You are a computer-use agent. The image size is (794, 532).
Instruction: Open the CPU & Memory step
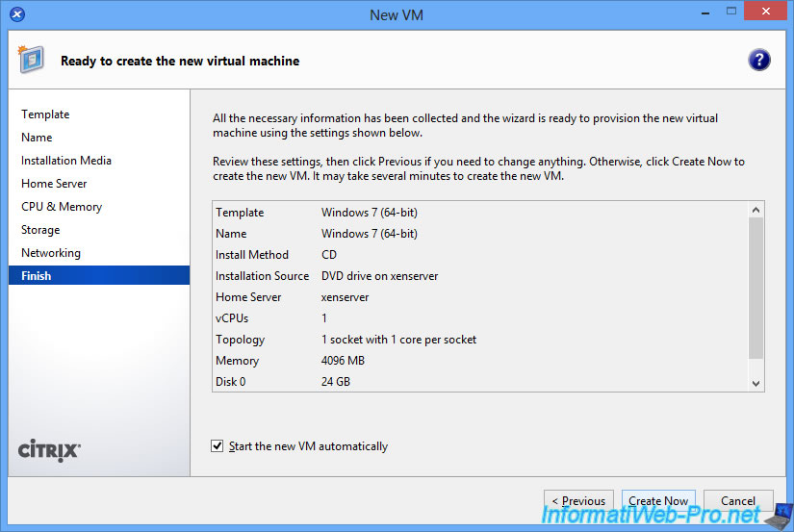(x=62, y=207)
